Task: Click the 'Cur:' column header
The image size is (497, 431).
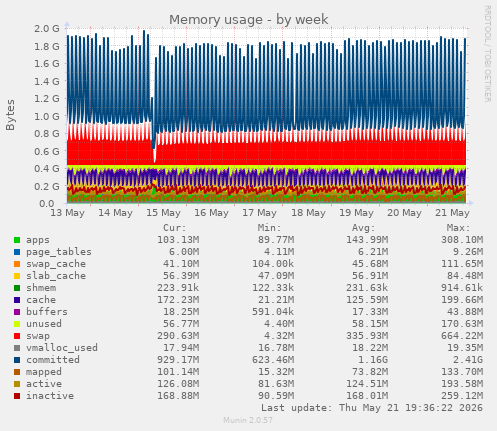Action: pos(175,228)
